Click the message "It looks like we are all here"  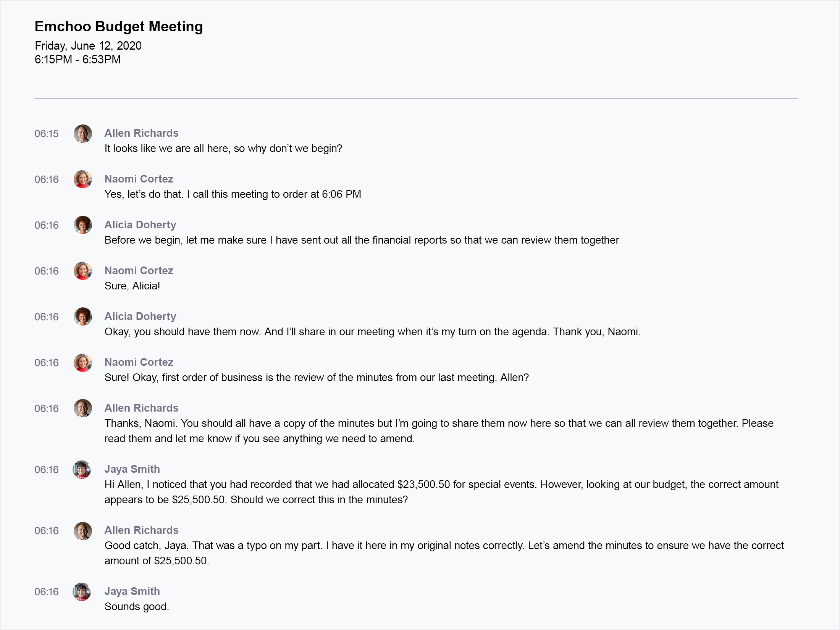coord(223,149)
